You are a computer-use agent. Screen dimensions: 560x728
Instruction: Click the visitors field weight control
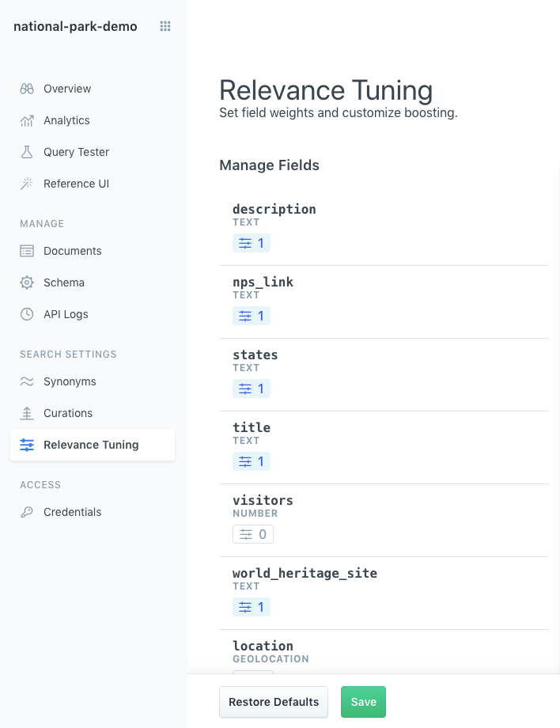pos(252,534)
